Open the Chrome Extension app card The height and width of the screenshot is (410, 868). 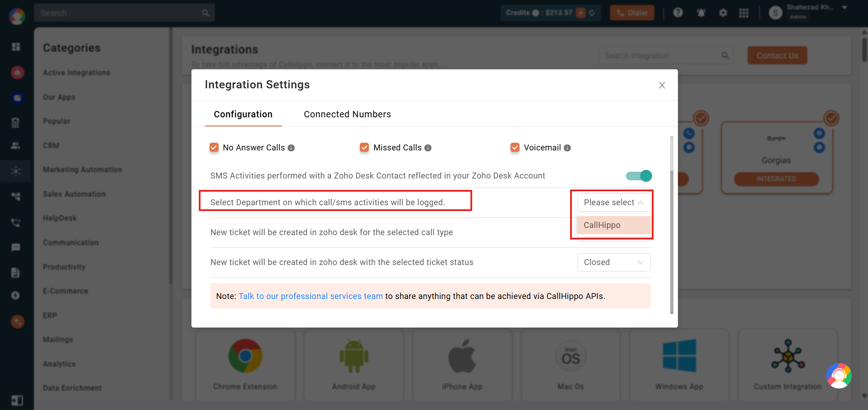(245, 365)
